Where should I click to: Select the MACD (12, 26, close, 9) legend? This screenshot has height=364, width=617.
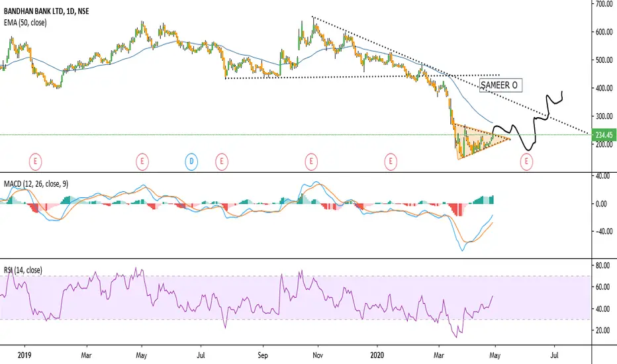click(x=36, y=184)
